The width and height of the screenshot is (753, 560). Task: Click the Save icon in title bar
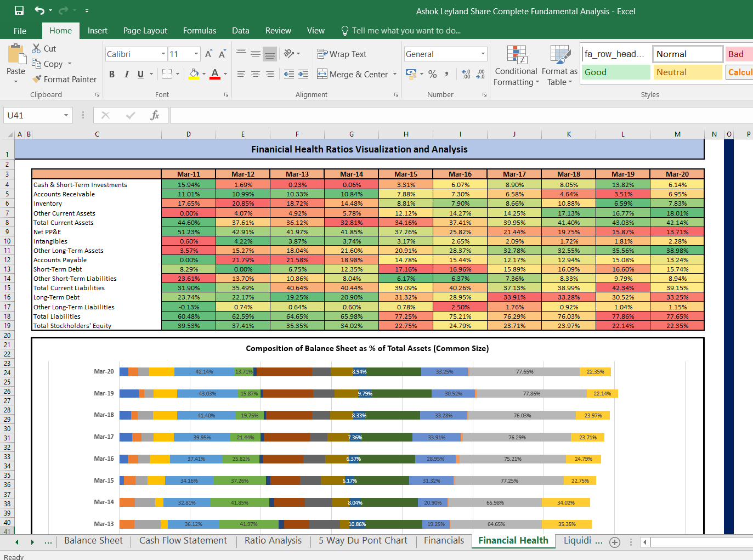(x=19, y=10)
